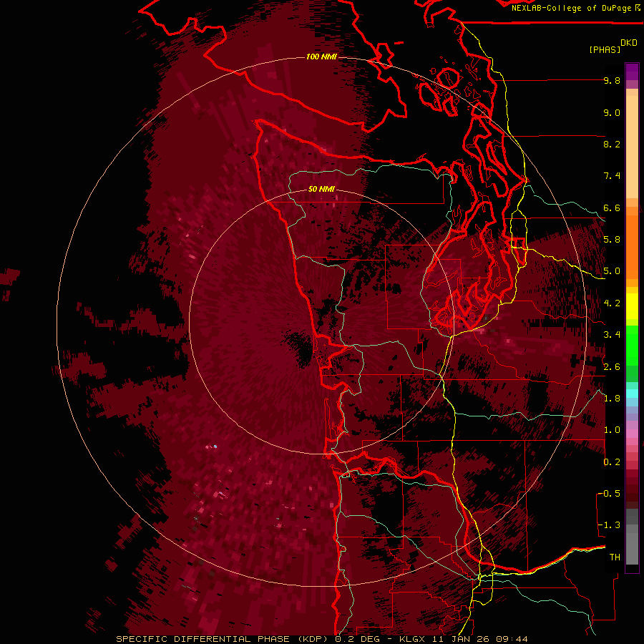Select the DKD label above the color bar
This screenshot has width=644, height=644.
(x=629, y=43)
